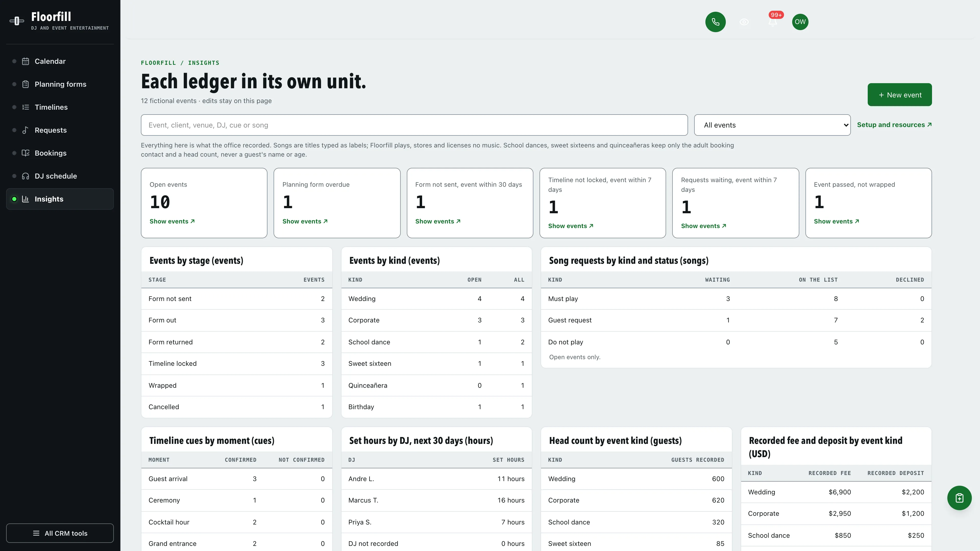The image size is (980, 551).
Task: Click the green phone call button
Action: click(x=715, y=22)
